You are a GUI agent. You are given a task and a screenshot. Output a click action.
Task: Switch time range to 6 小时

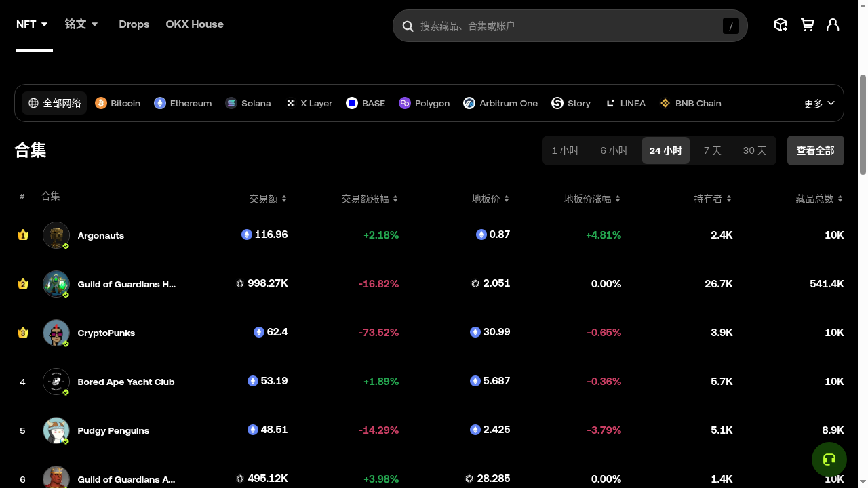[614, 150]
